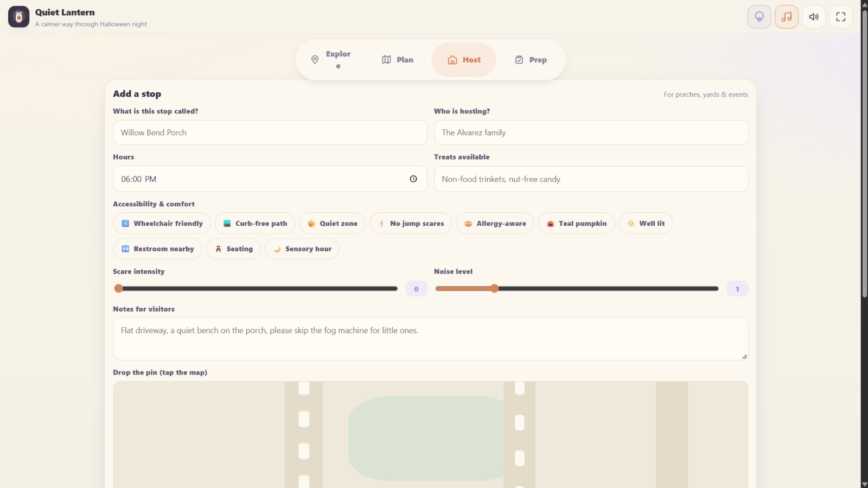The height and width of the screenshot is (488, 868).
Task: Tap the map to drop a pin
Action: (431, 434)
